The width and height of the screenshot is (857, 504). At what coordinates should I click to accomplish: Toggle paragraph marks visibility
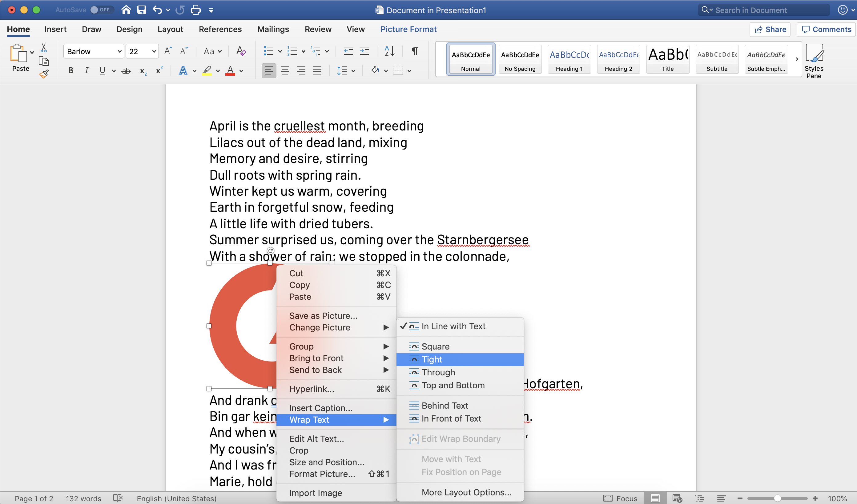coord(414,51)
